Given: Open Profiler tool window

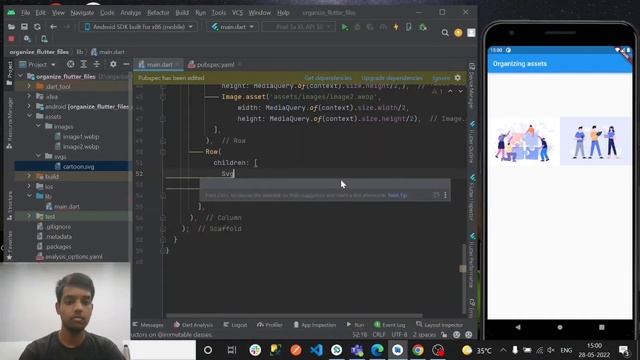Looking at the screenshot, I should [x=270, y=325].
